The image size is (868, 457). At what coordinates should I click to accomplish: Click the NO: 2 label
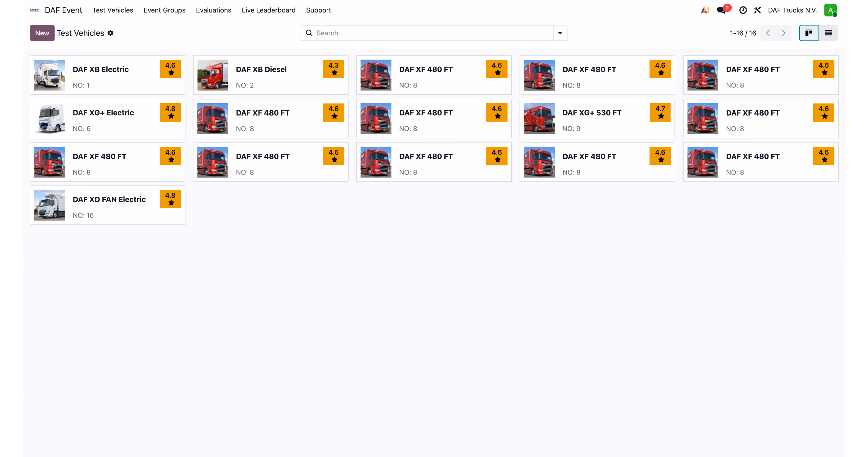coord(245,85)
